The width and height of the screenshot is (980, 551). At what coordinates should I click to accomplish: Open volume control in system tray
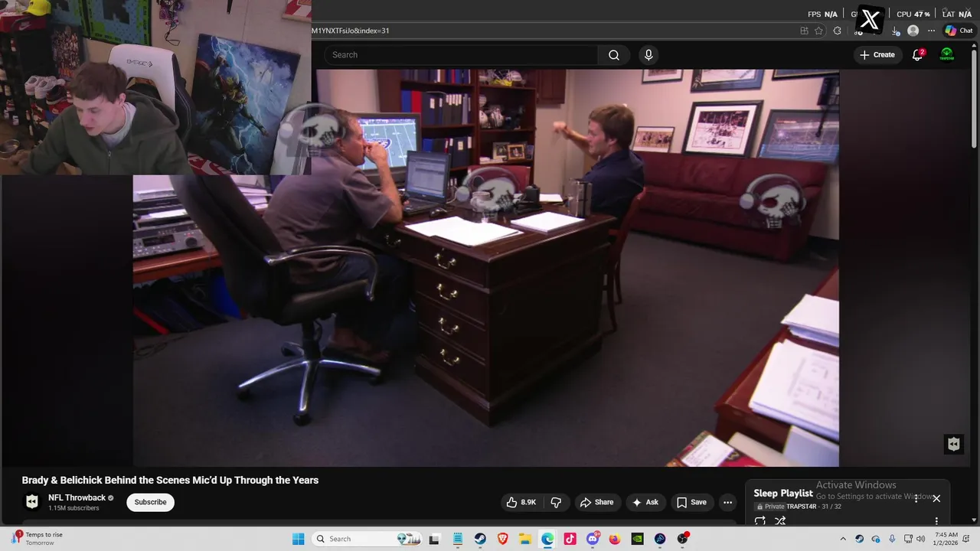921,539
